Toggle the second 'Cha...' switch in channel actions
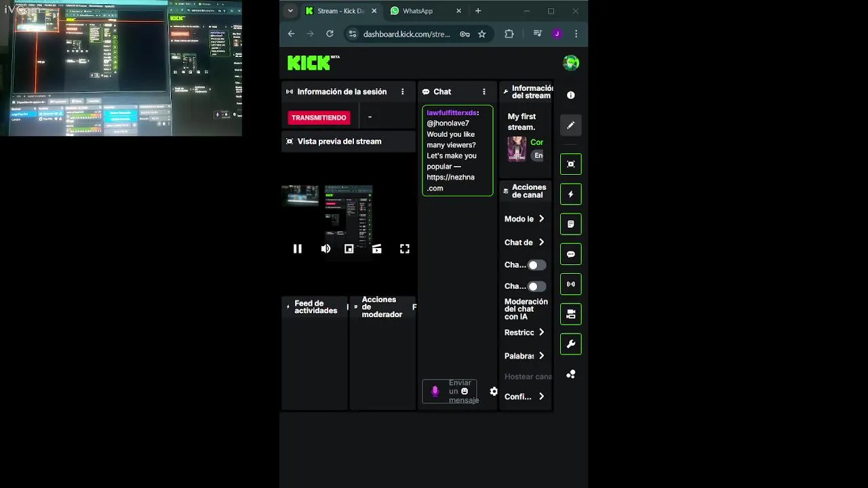Viewport: 868px width, 488px height. (536, 287)
